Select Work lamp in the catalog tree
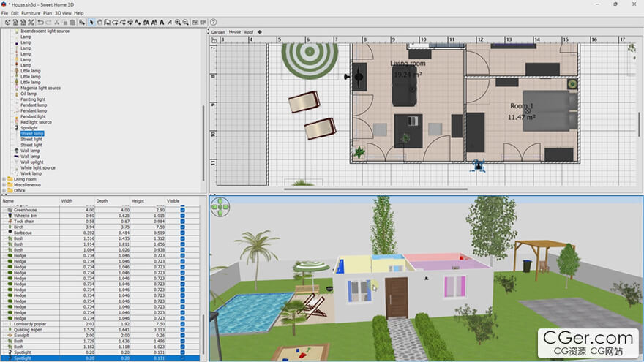 (31, 173)
